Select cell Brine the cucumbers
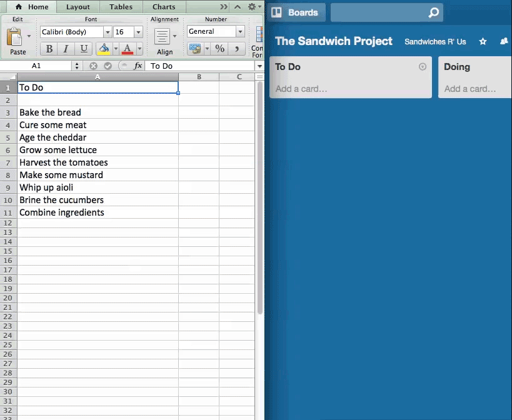 [x=98, y=200]
